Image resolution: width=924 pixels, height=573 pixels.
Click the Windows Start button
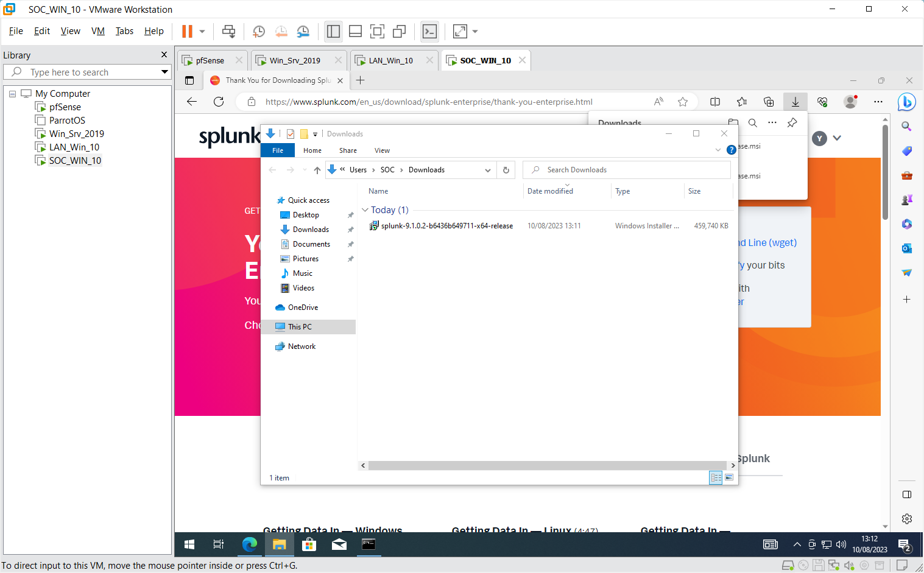tap(189, 544)
